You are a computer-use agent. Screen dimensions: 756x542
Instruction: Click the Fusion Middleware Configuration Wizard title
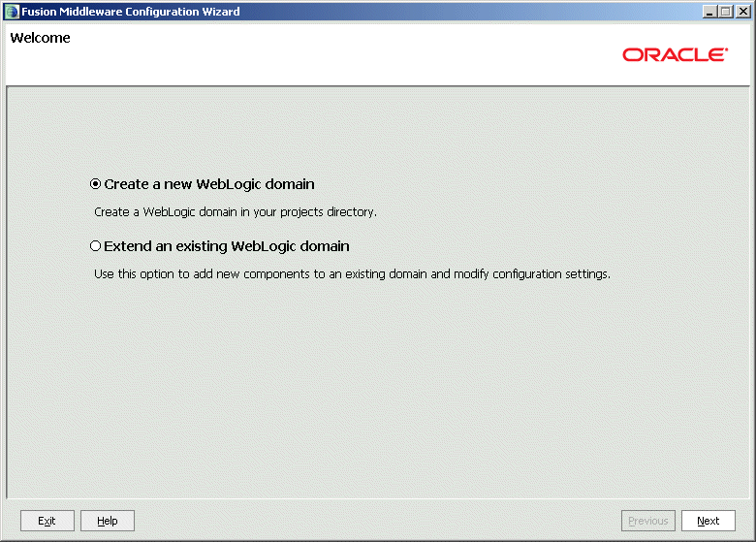[x=131, y=12]
